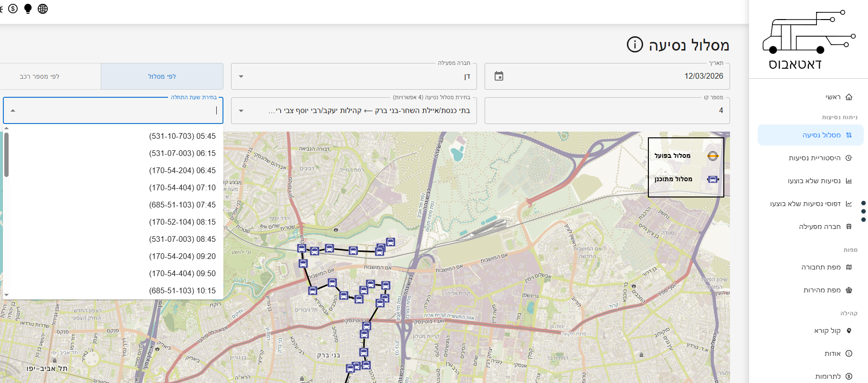This screenshot has height=383, width=868.
Task: Collapse the בחירת שעת התחלה dropdown arrow
Action: tap(13, 111)
